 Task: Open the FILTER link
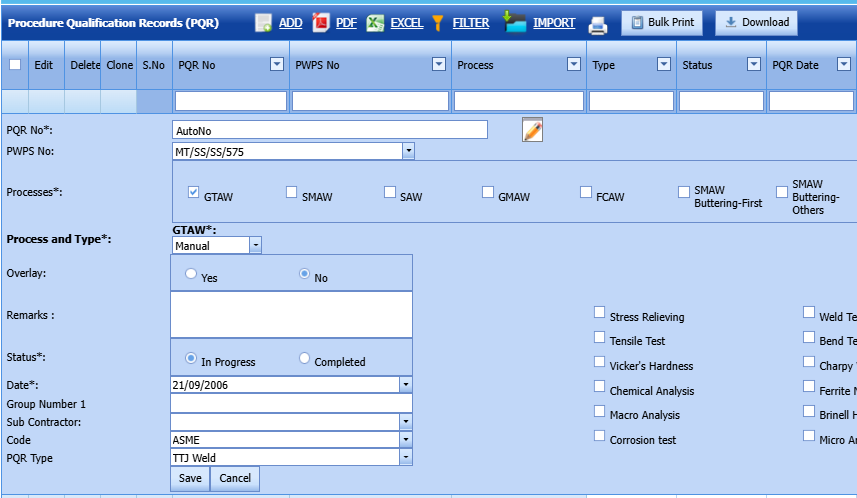471,23
